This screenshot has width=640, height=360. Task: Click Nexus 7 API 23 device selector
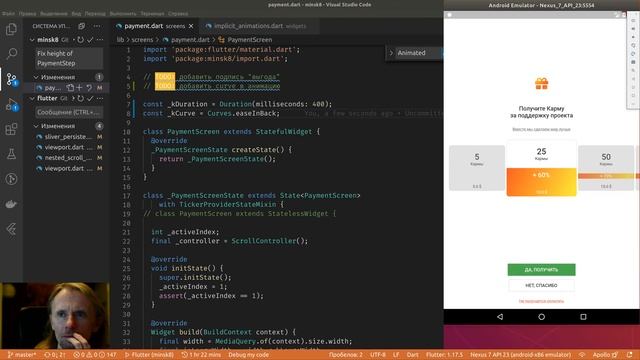(520, 355)
